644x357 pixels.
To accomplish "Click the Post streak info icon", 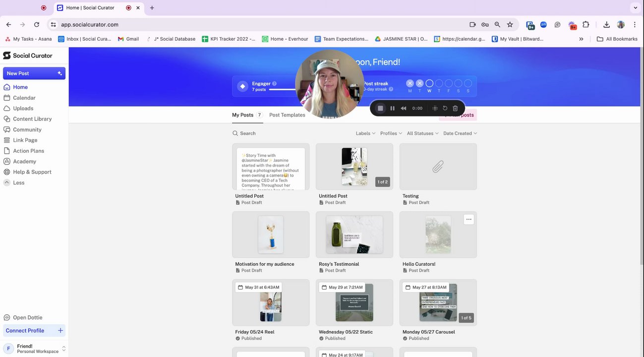I will click(x=391, y=89).
